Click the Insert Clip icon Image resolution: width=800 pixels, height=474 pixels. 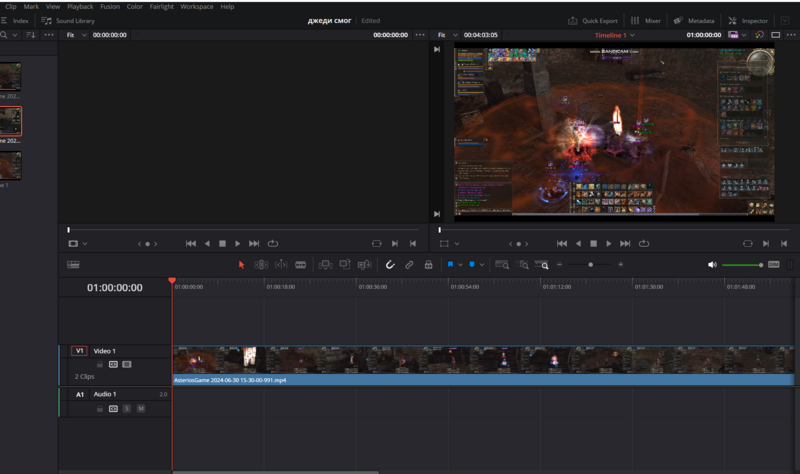pos(325,265)
